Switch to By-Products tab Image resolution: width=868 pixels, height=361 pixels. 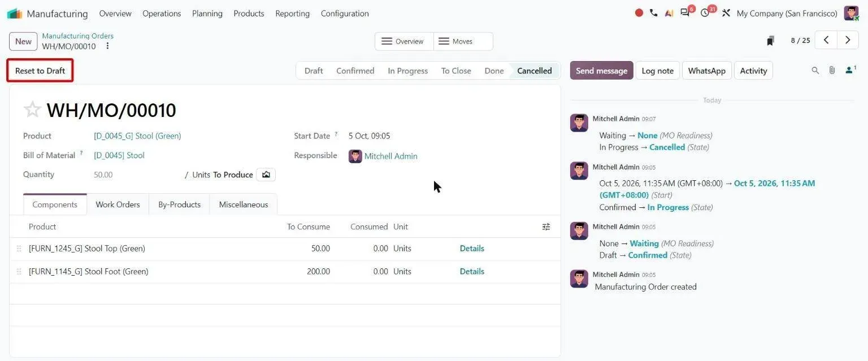click(179, 205)
